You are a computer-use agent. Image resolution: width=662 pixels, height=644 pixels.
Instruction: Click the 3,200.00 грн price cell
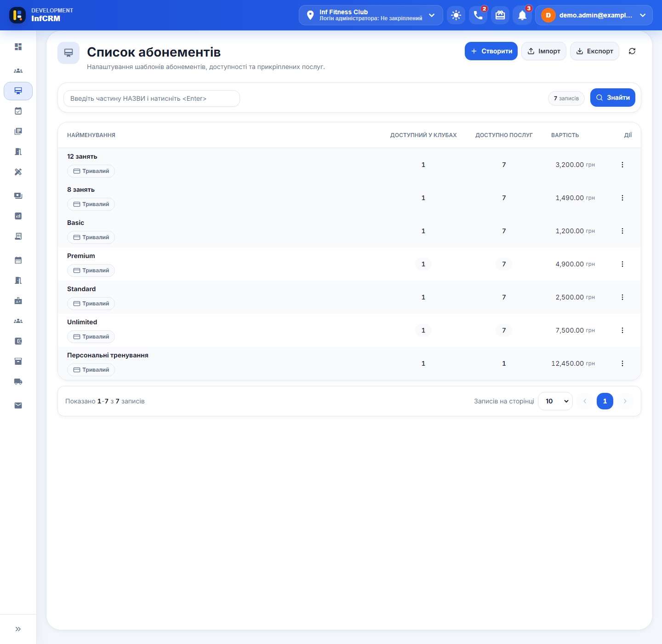point(575,165)
